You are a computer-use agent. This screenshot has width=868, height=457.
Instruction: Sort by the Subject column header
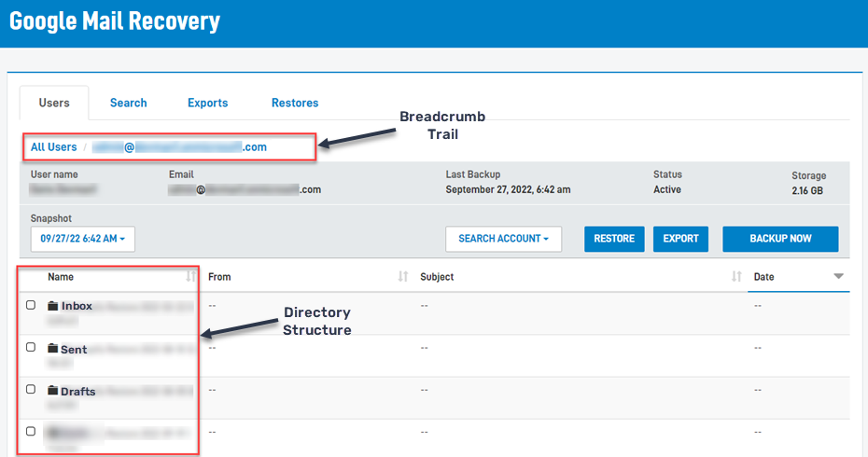pyautogui.click(x=437, y=277)
